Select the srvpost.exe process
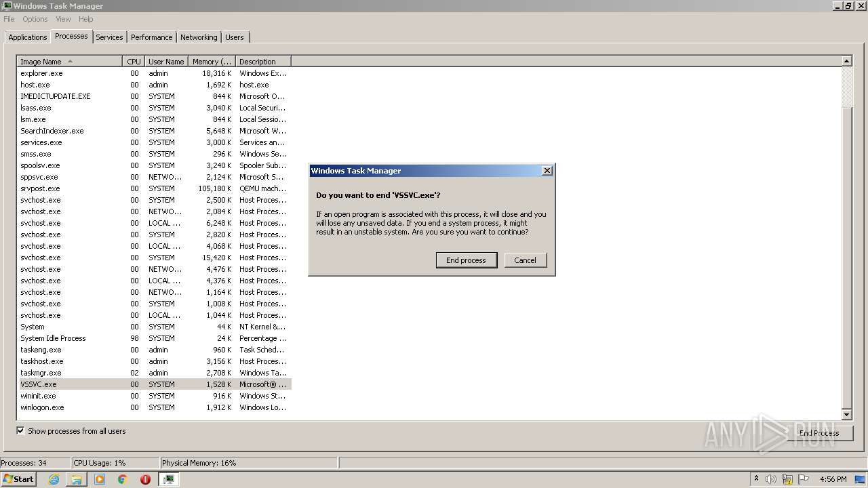The image size is (868, 488). [x=155, y=188]
